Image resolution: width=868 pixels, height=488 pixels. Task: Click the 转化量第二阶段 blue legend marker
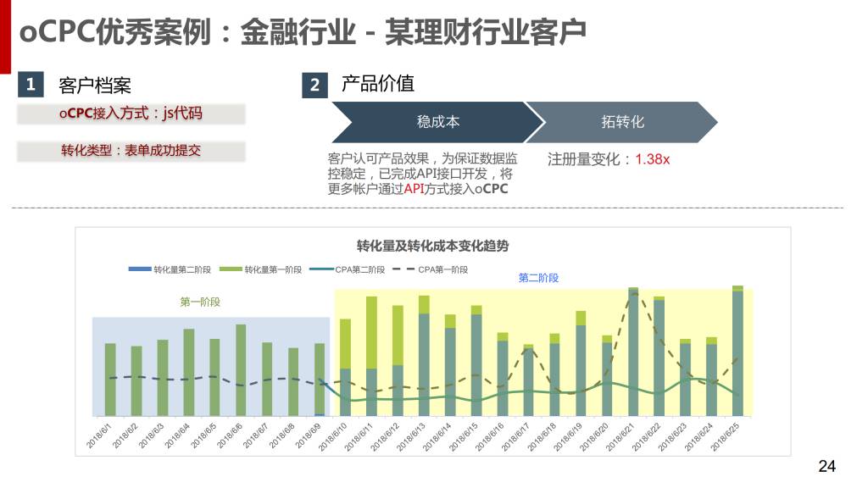point(139,269)
